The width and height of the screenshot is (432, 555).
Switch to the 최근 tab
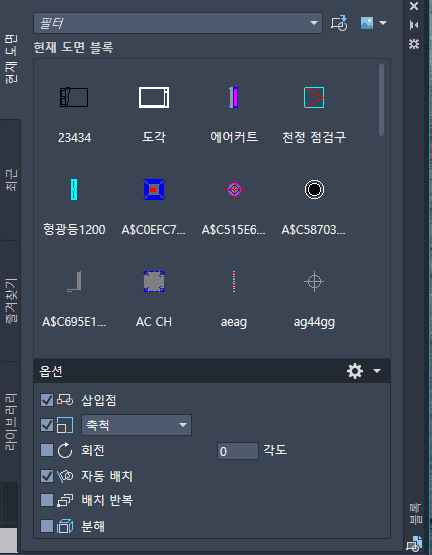[x=11, y=180]
